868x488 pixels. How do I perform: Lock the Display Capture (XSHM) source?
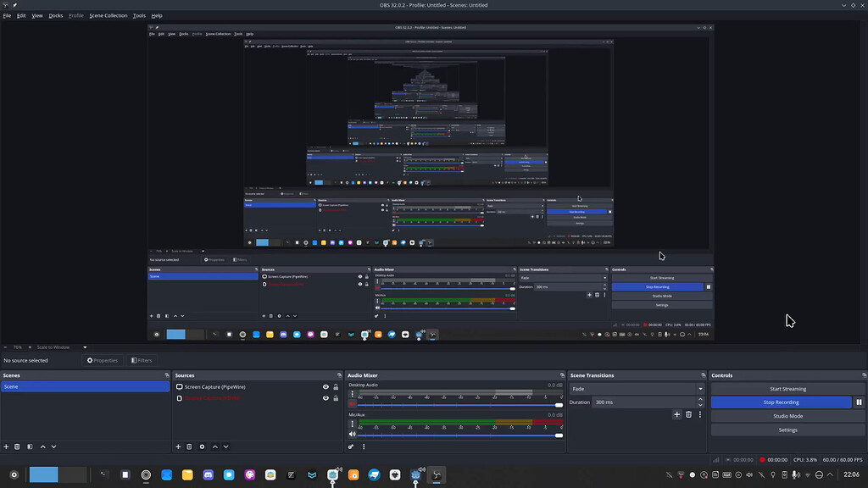pyautogui.click(x=336, y=398)
